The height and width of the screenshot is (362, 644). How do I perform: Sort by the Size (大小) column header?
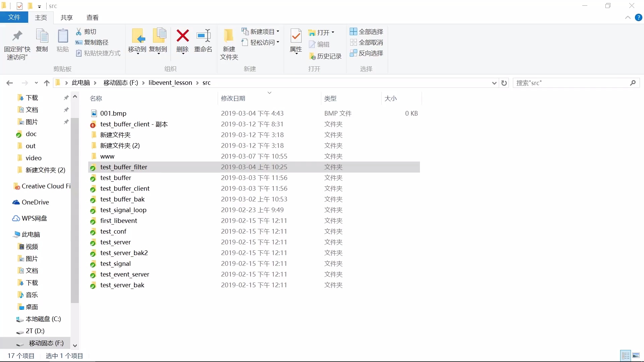391,98
